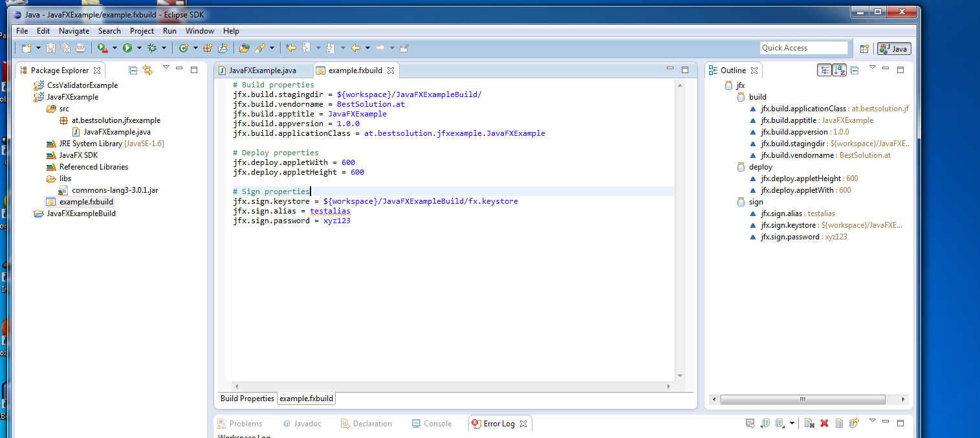The width and height of the screenshot is (980, 438).
Task: Open the New wizard dropdown arrow
Action: point(38,48)
